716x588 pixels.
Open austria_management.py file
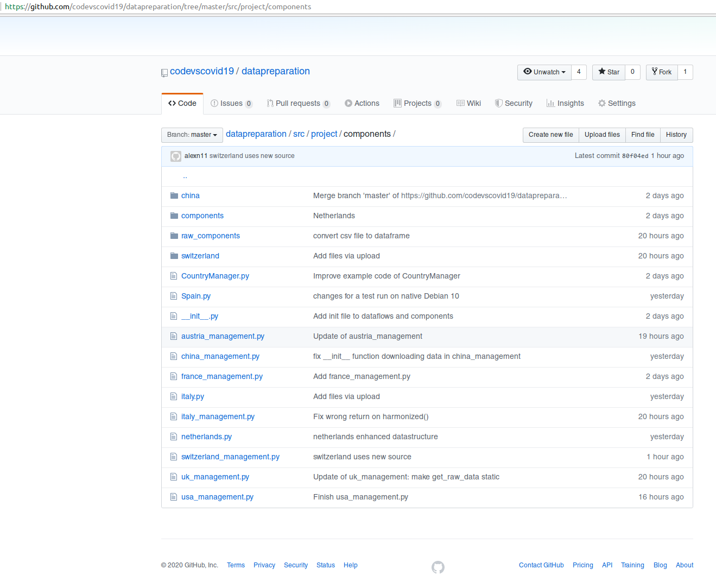coord(223,336)
